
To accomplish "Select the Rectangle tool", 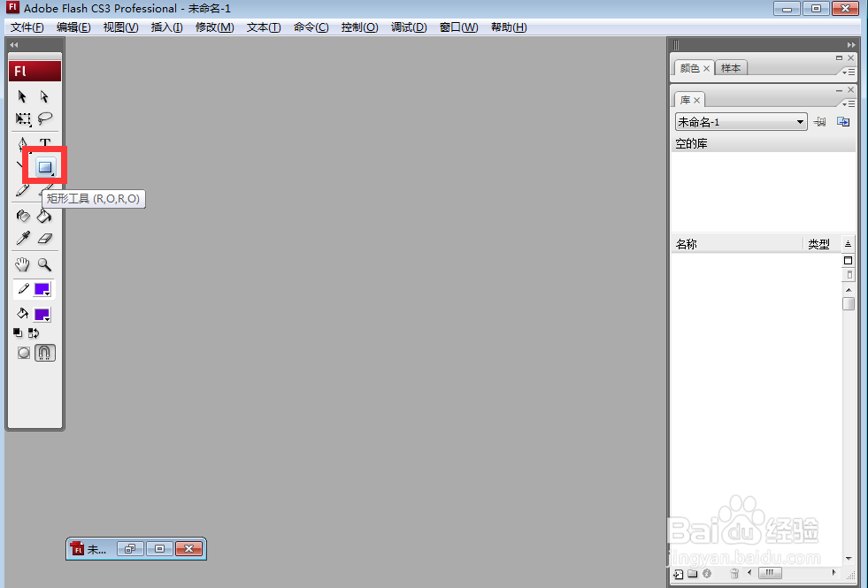I will click(45, 166).
